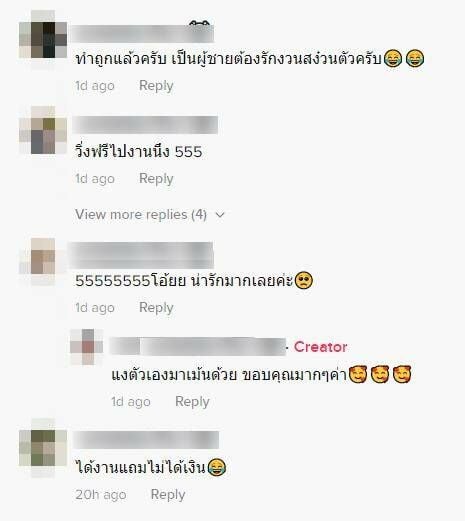465x521 pixels.
Task: Open the third commenter's profile avatar
Action: 43,261
